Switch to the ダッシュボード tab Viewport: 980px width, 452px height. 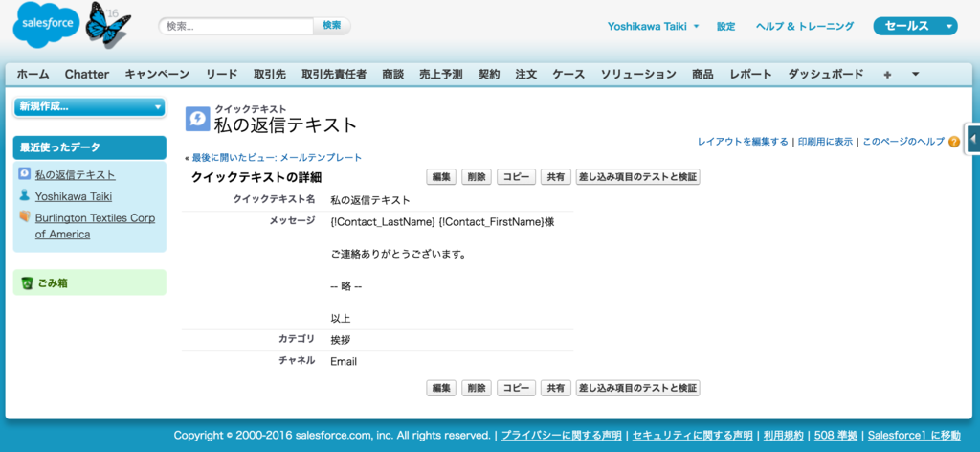(x=826, y=75)
